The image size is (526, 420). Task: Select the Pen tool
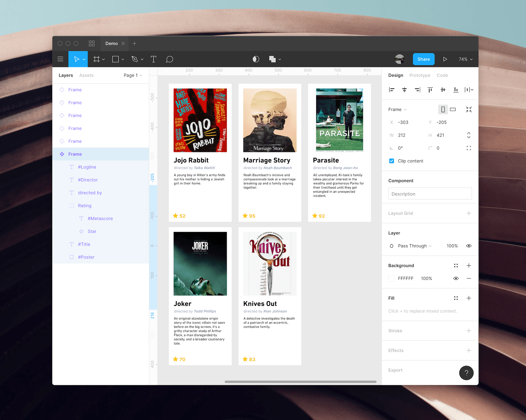135,59
